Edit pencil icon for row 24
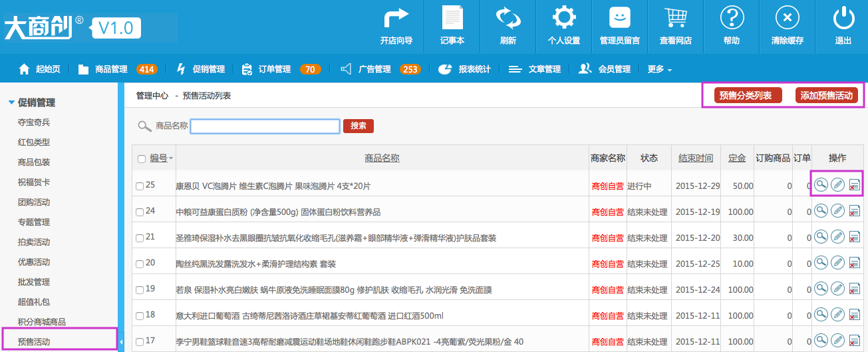 pyautogui.click(x=838, y=211)
